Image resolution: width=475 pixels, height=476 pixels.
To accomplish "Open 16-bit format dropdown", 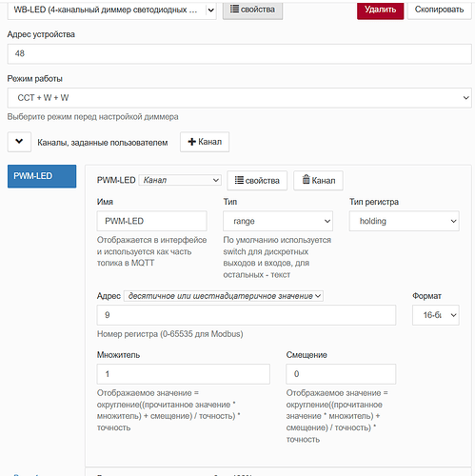I will coord(436,315).
